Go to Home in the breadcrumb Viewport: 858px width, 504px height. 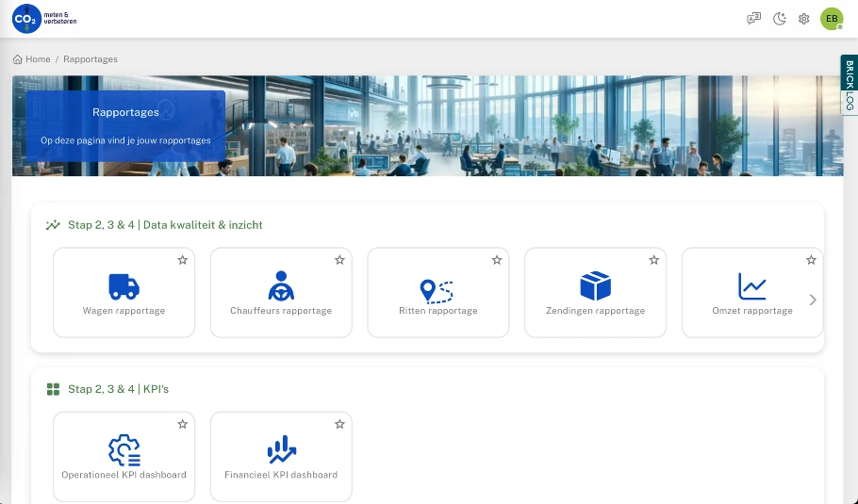click(x=32, y=59)
